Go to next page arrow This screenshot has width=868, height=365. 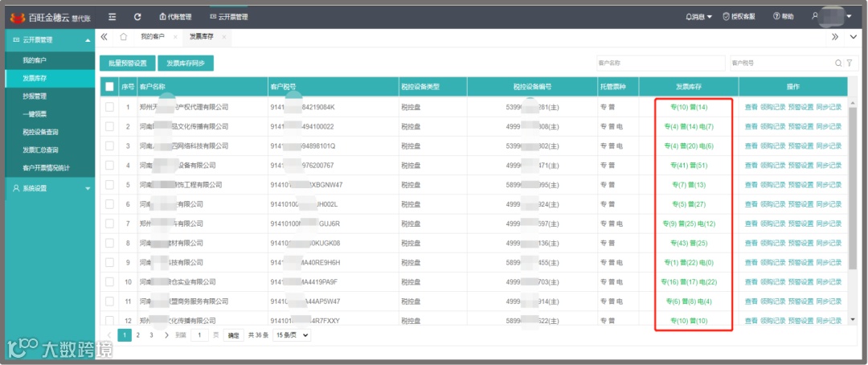pyautogui.click(x=166, y=335)
